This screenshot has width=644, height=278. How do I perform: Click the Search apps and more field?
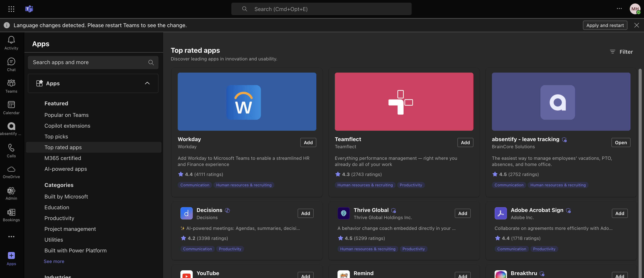93,63
